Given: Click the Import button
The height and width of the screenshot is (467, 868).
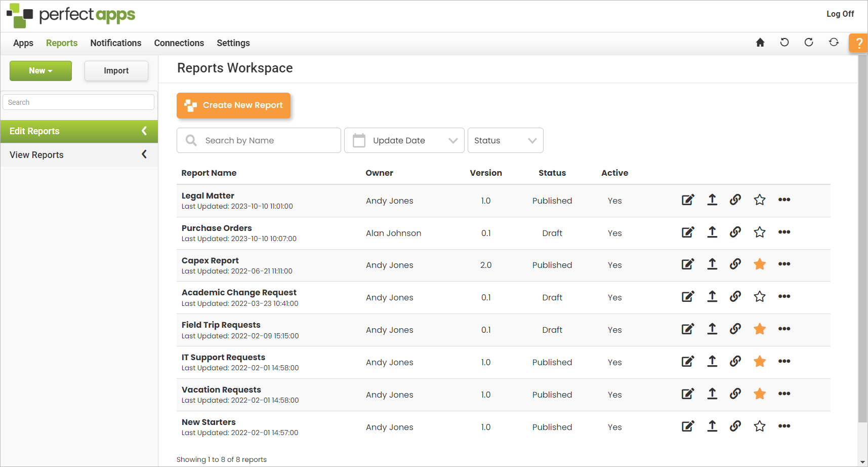Looking at the screenshot, I should [116, 71].
